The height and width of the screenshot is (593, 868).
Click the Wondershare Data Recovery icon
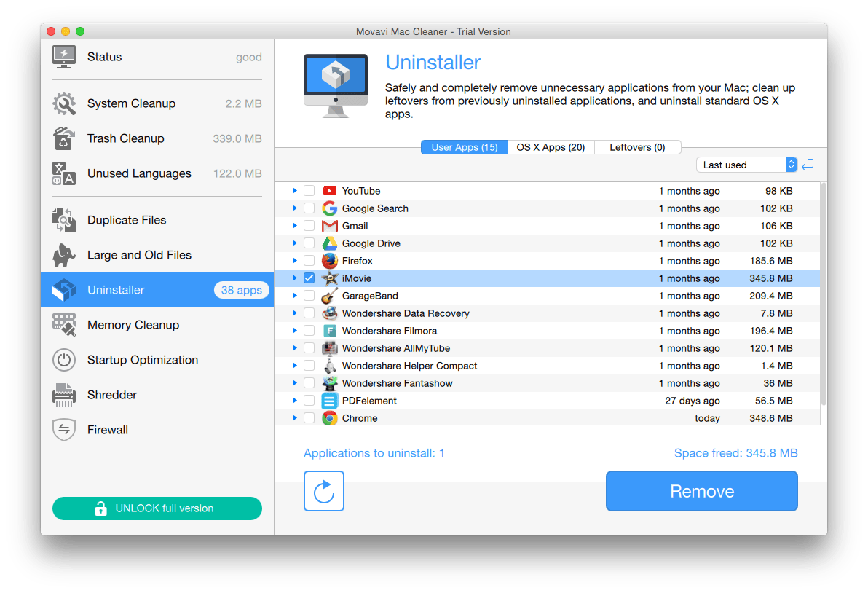[x=329, y=313]
